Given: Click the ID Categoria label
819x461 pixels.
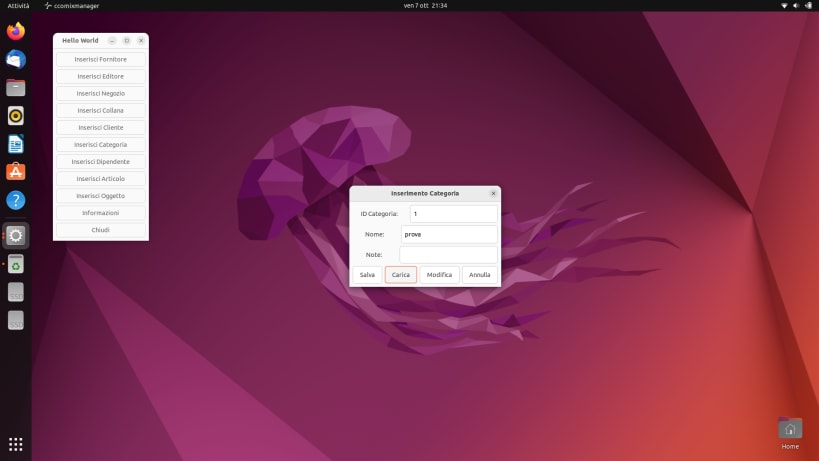Looking at the screenshot, I should coord(379,214).
